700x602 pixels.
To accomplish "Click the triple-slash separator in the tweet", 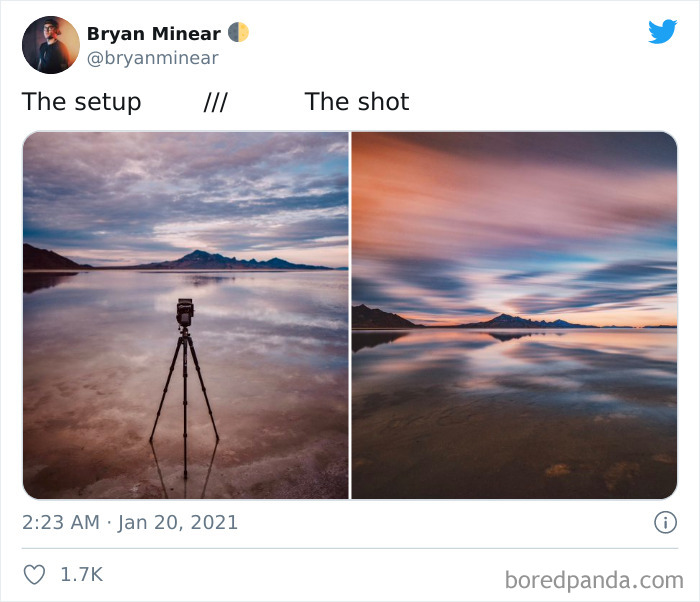I will (216, 102).
